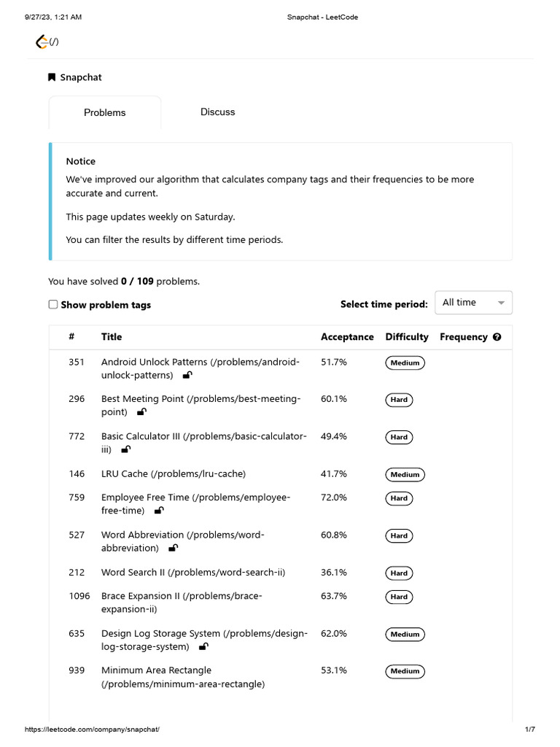Image resolution: width=560 pixels, height=747 pixels.
Task: Sort by the Acceptance column header
Action: (x=347, y=337)
